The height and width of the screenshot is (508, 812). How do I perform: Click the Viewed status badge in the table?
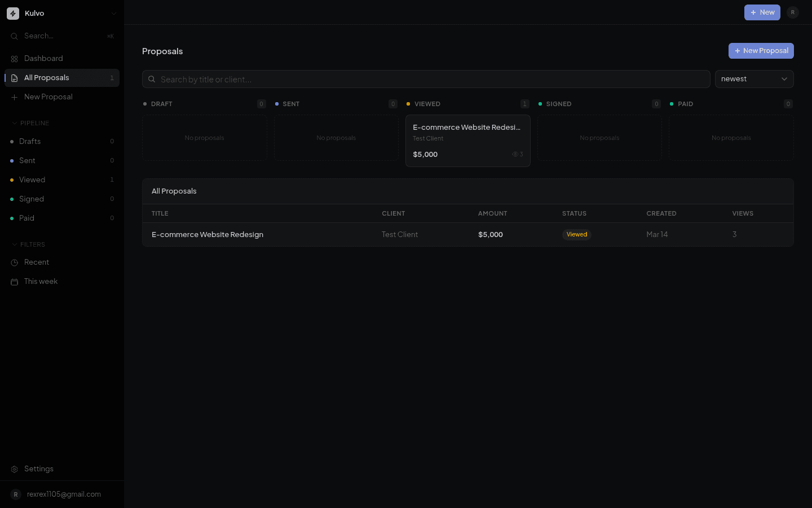coord(576,234)
